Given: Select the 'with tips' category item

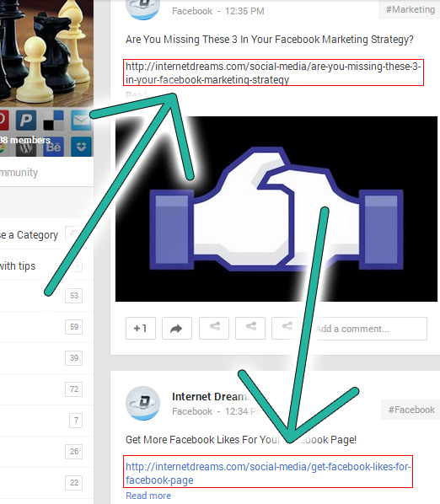Looking at the screenshot, I should coord(42,265).
